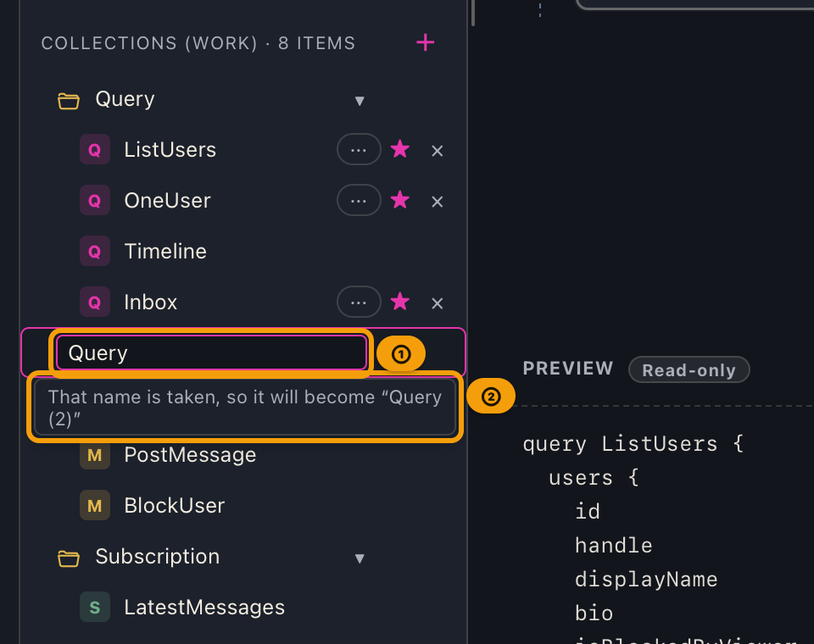Toggle favorite star on ListUsers
This screenshot has height=644, width=814.
click(x=399, y=149)
